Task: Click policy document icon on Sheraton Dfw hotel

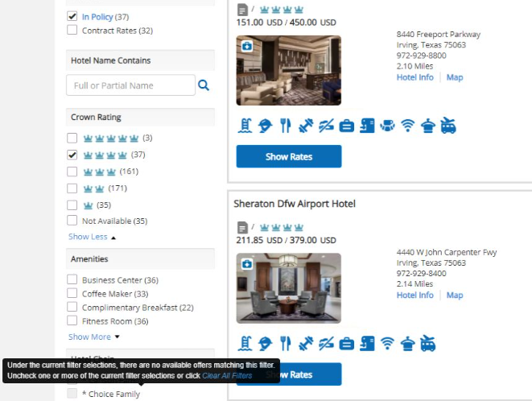Action: [x=242, y=228]
